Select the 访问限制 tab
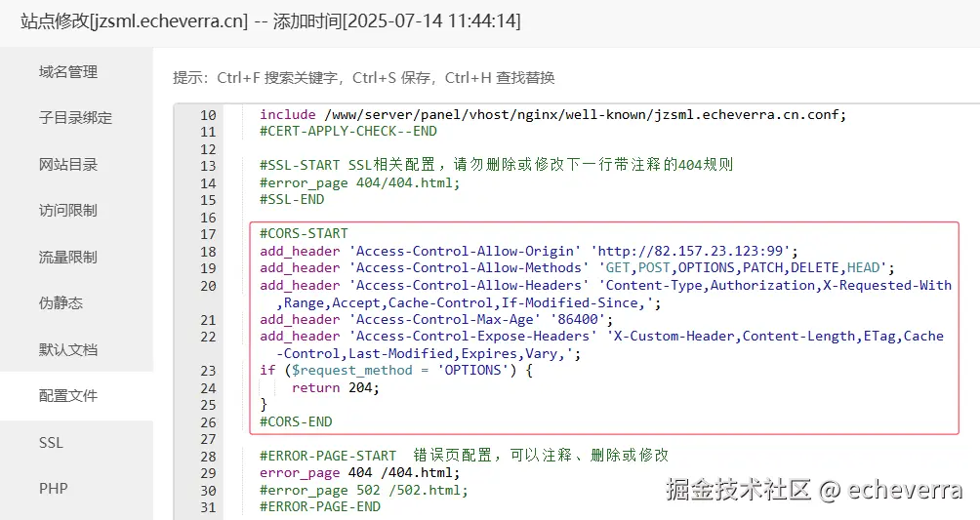980x520 pixels. point(68,211)
